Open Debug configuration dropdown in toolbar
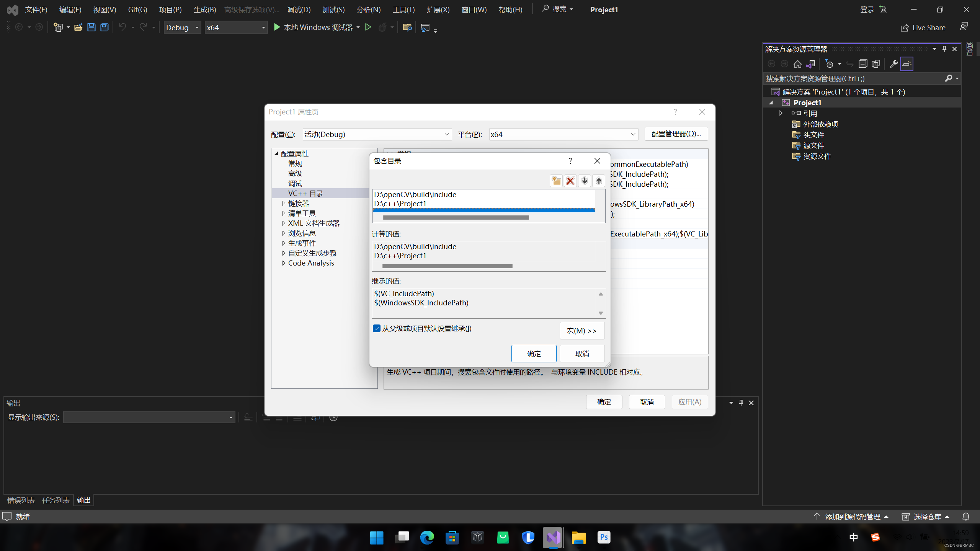This screenshot has width=980, height=551. tap(182, 28)
